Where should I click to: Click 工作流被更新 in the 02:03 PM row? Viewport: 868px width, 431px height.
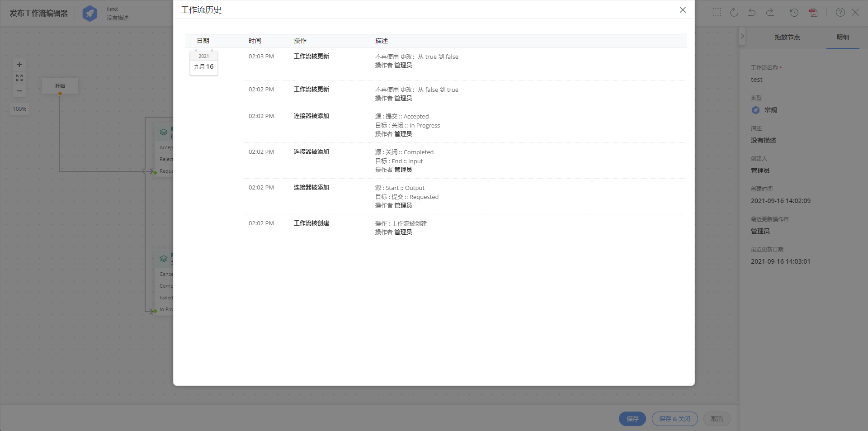click(x=311, y=57)
